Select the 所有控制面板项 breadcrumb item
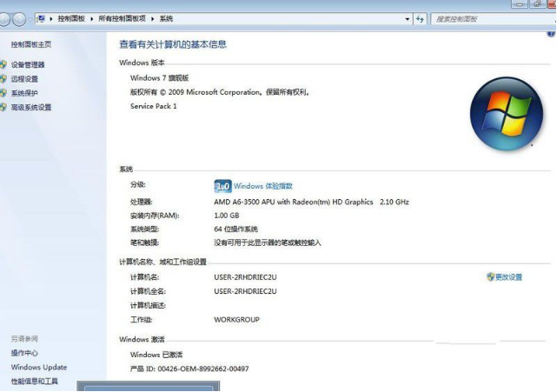This screenshot has width=557, height=392. tap(122, 19)
